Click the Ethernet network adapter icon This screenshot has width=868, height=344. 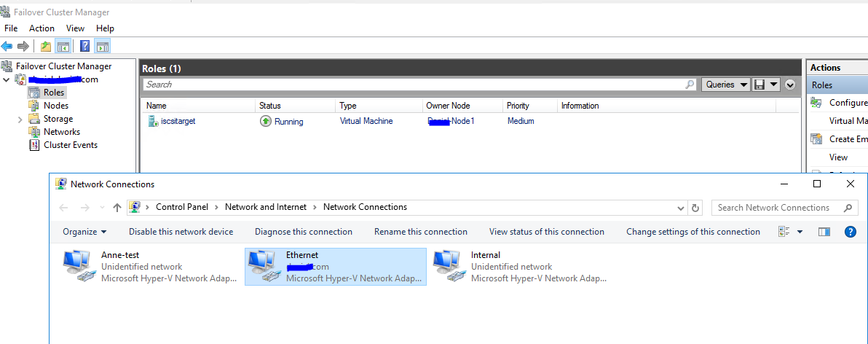pyautogui.click(x=264, y=267)
